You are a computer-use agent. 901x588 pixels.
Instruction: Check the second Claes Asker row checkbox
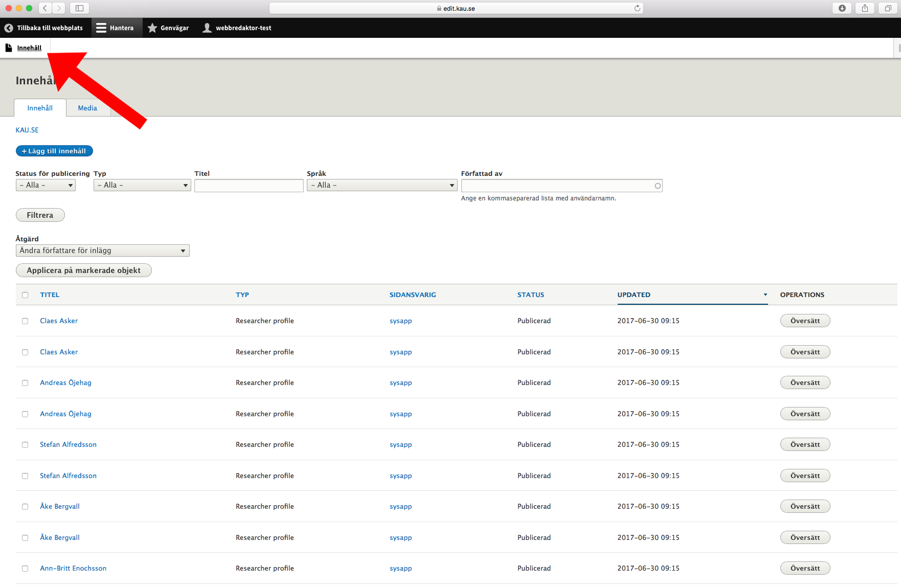click(x=25, y=352)
